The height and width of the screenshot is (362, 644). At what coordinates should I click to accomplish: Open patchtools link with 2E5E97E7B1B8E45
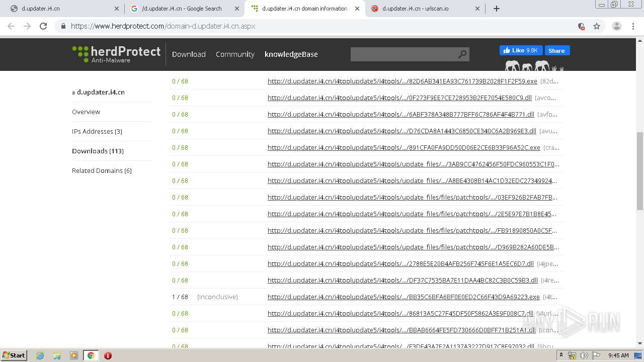(412, 214)
